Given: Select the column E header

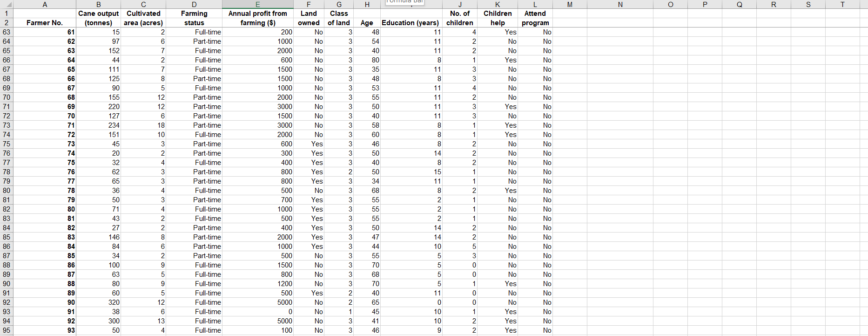Looking at the screenshot, I should click(x=258, y=4).
